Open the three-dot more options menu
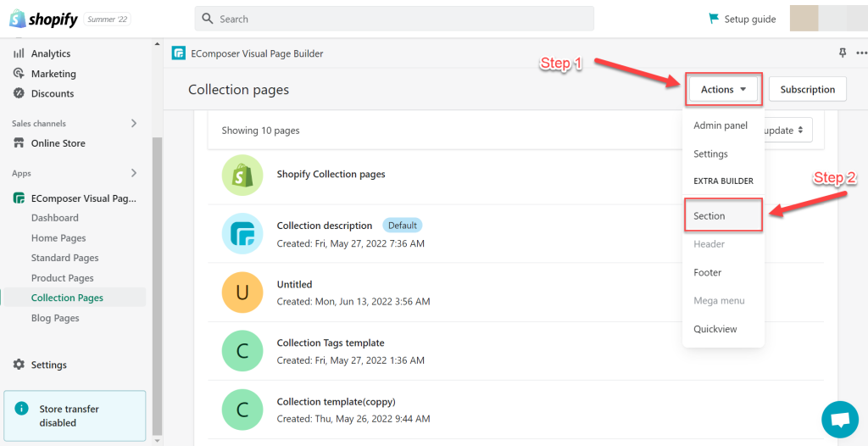Image resolution: width=868 pixels, height=446 pixels. tap(861, 53)
